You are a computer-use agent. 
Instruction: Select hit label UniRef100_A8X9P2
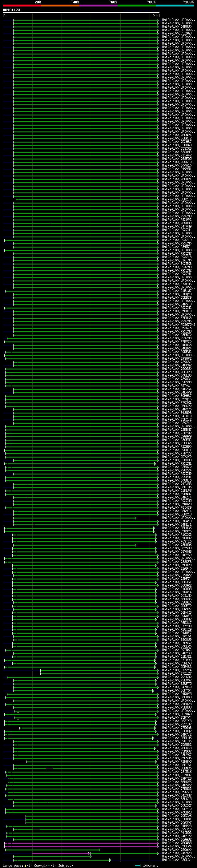tap(177, 220)
